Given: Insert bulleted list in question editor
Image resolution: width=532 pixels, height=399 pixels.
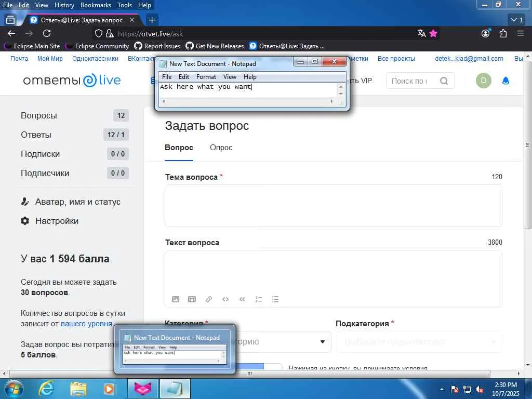Looking at the screenshot, I should pos(275,299).
